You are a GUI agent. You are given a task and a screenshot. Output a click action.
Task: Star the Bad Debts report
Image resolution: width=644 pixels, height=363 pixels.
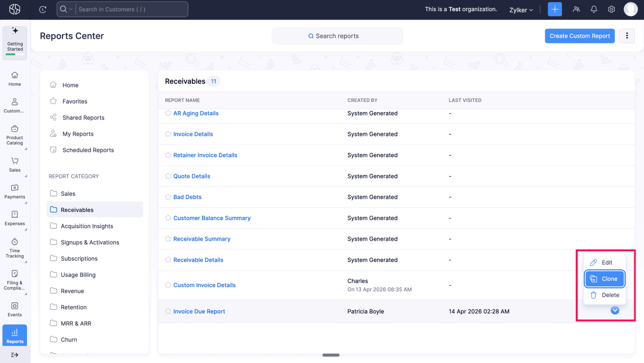tap(168, 197)
